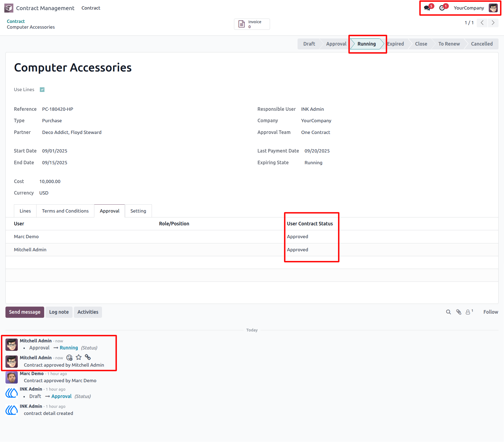Set status to Cancelled
Viewport: 504px width, 442px height.
coord(482,44)
